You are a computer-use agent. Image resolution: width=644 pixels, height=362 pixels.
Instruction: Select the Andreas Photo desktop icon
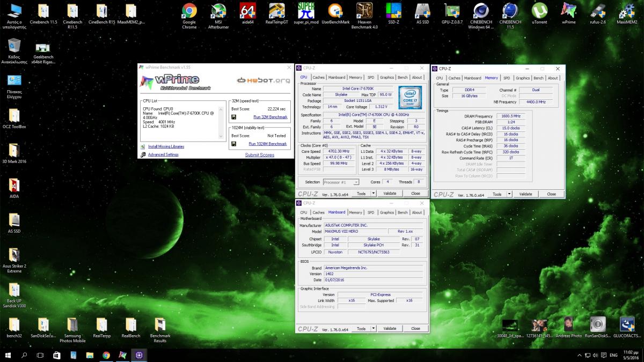(x=568, y=328)
